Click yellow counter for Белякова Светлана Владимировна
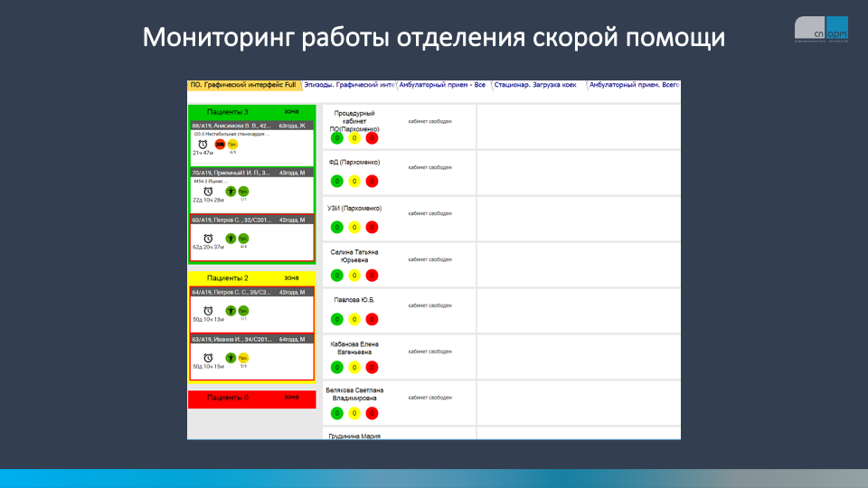The height and width of the screenshot is (488, 868). pos(354,413)
